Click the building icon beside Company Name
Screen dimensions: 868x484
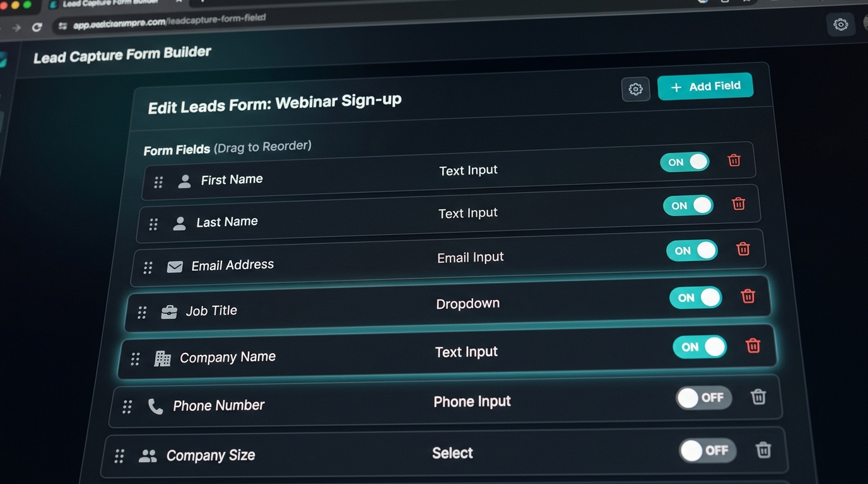pyautogui.click(x=163, y=359)
